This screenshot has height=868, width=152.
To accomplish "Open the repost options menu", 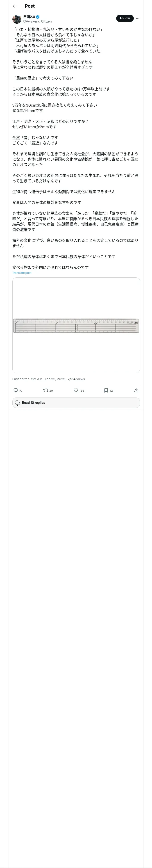I will (x=46, y=390).
